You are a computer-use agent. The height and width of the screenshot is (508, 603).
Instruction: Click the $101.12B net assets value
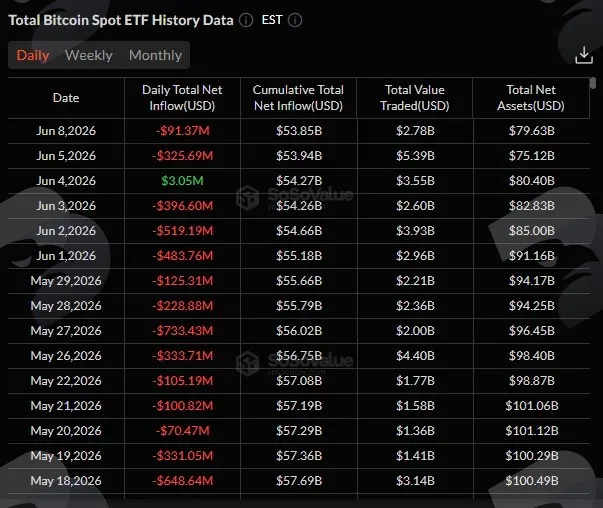point(532,431)
